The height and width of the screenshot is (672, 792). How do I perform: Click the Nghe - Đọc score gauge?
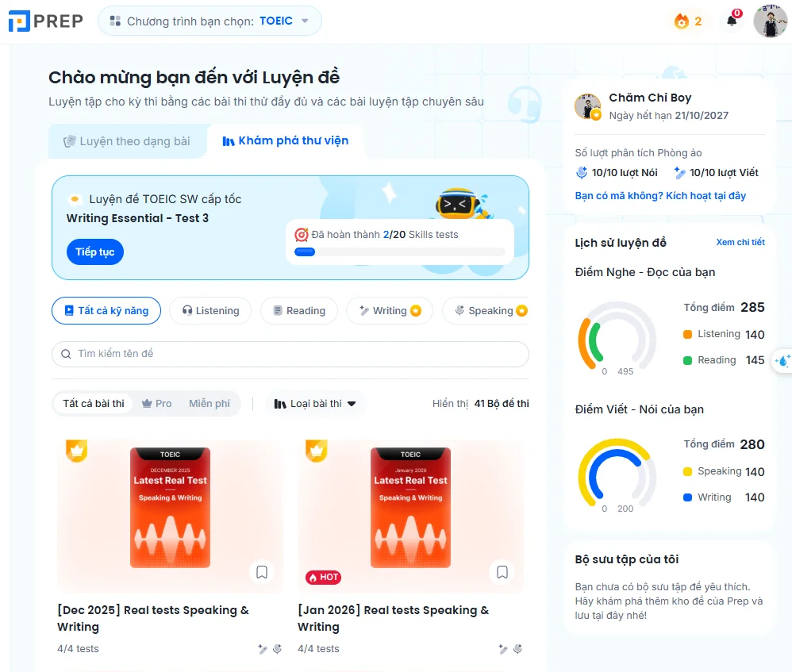617,336
